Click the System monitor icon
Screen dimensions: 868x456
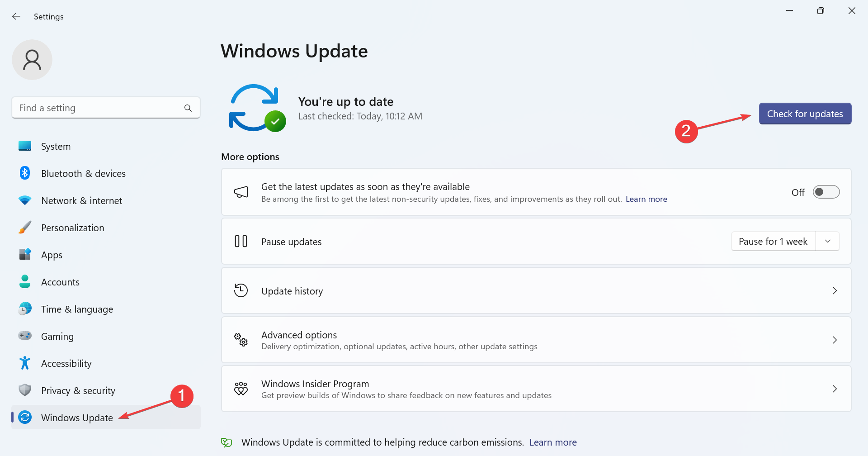click(x=25, y=146)
